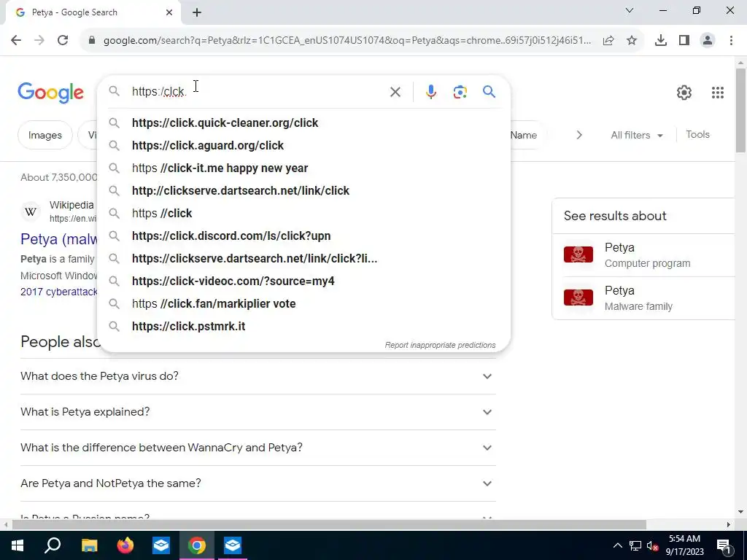Click the share page icon in address bar
Viewport: 747px width, 560px height.
click(x=608, y=41)
